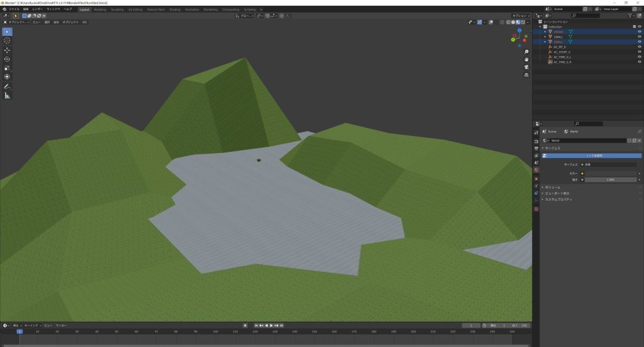The image size is (644, 347).
Task: Switch to the UV Editing workspace tab
Action: coord(135,9)
